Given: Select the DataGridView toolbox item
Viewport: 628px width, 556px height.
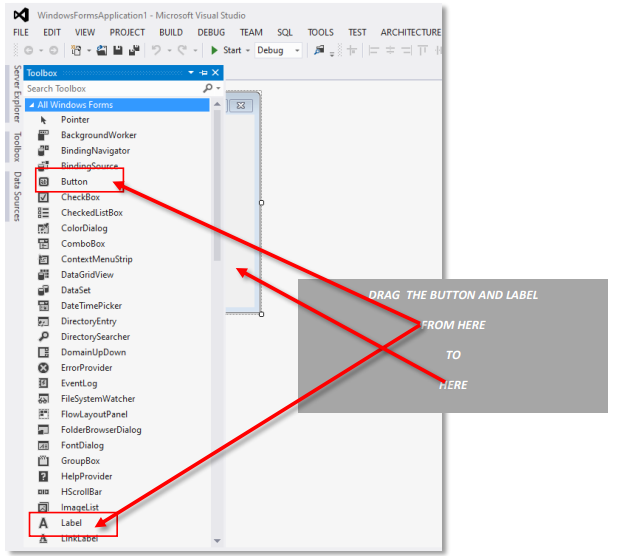Looking at the screenshot, I should point(87,274).
